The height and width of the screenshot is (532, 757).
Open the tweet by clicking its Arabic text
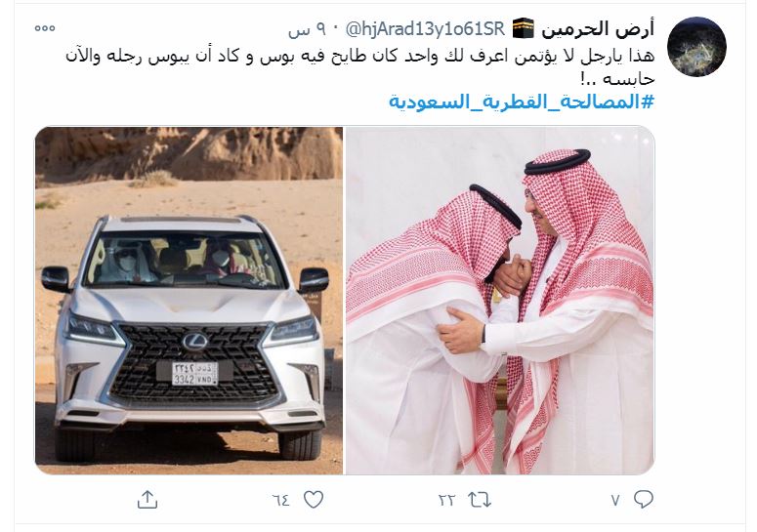(359, 66)
